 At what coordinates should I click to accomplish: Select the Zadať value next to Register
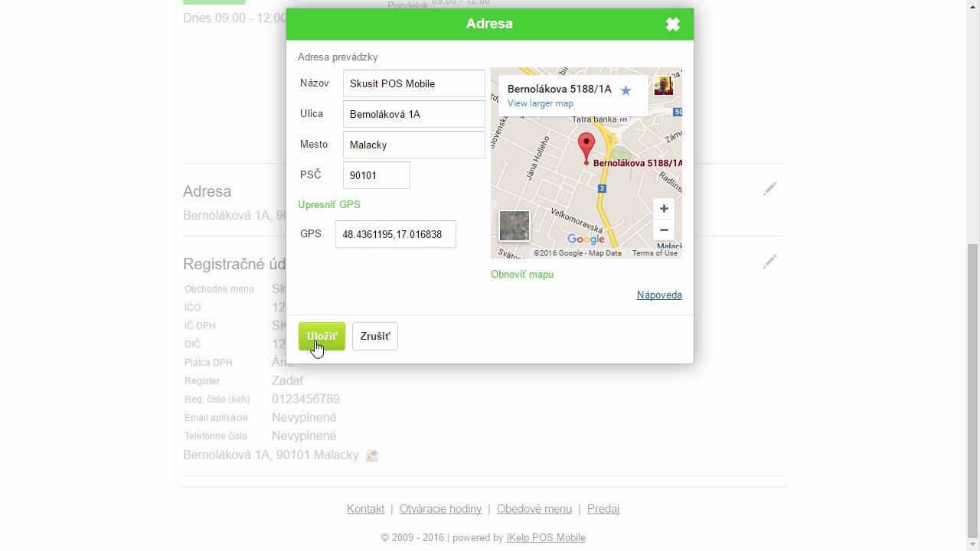[288, 380]
